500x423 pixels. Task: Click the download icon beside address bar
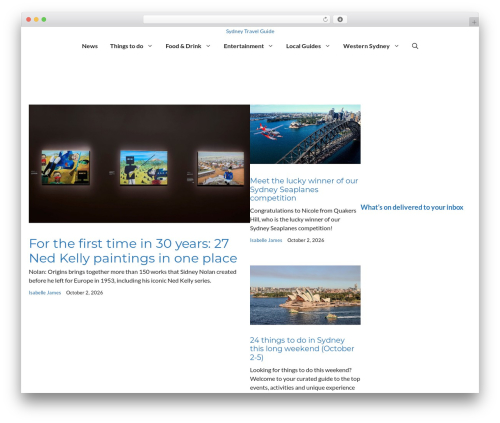(340, 19)
